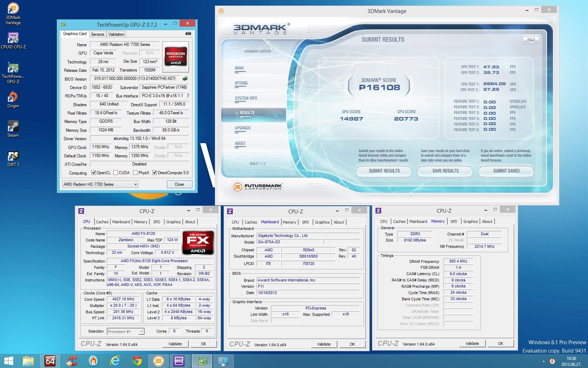Click the Core Speed value 4027.18 MHz
Image resolution: width=588 pixels, height=368 pixels.
tap(123, 299)
